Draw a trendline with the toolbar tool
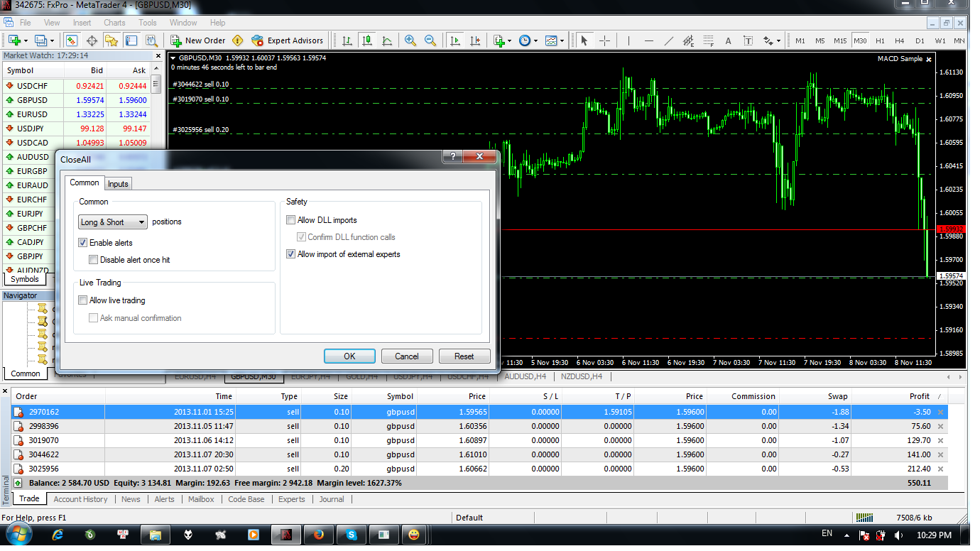 (x=668, y=40)
